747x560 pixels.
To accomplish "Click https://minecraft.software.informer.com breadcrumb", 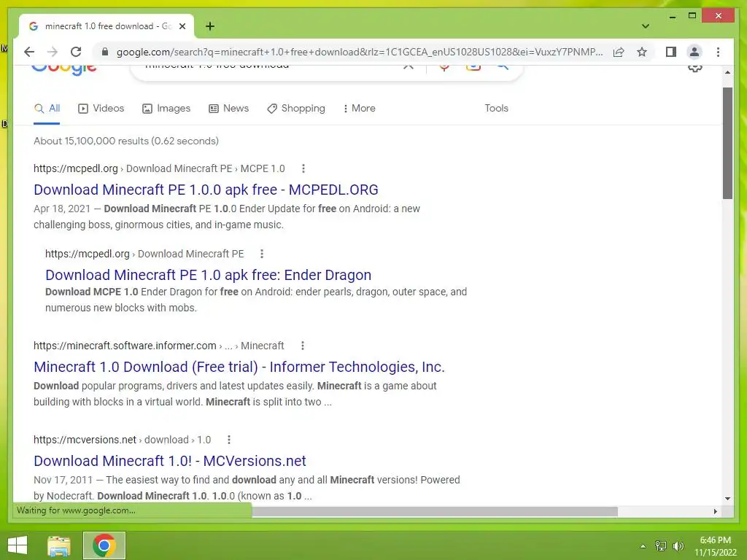I will coord(158,346).
